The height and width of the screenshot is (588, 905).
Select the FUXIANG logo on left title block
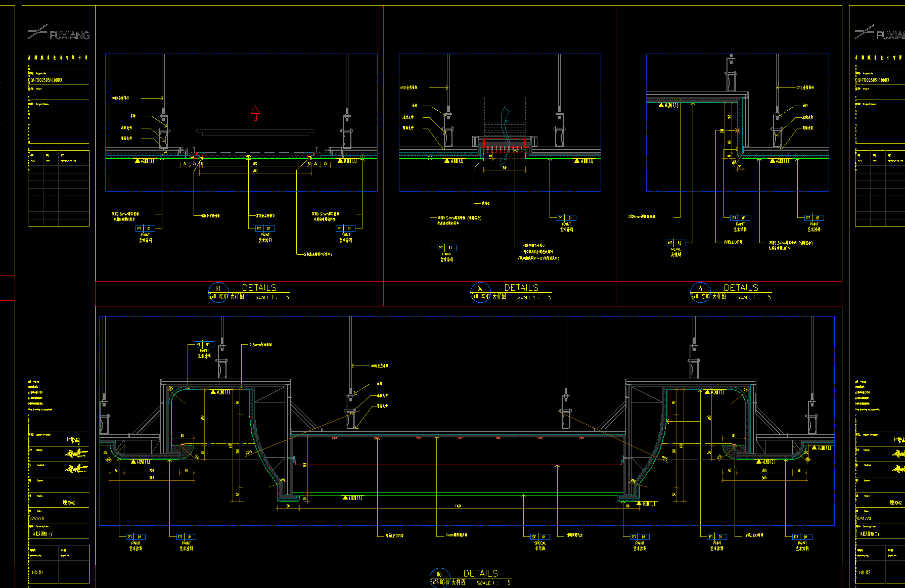click(x=59, y=33)
